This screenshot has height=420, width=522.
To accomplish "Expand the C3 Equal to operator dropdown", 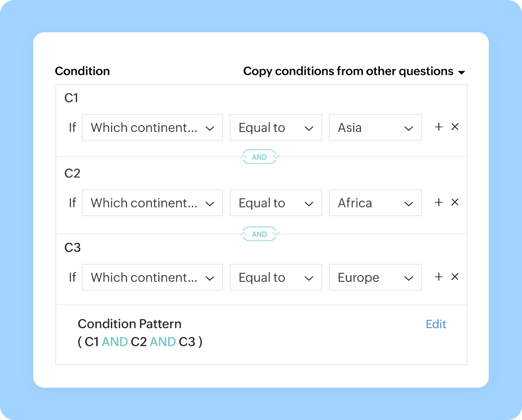I will pos(275,277).
